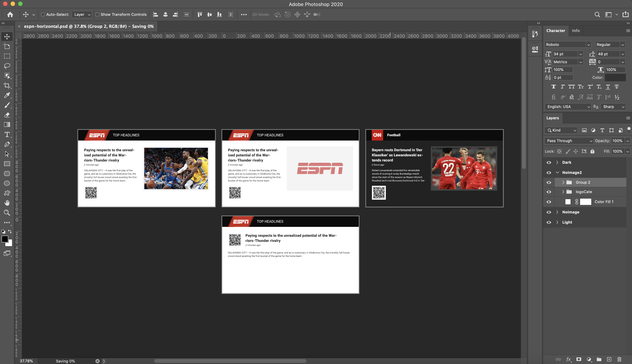
Task: Select the Eyedropper tool
Action: pyautogui.click(x=7, y=95)
